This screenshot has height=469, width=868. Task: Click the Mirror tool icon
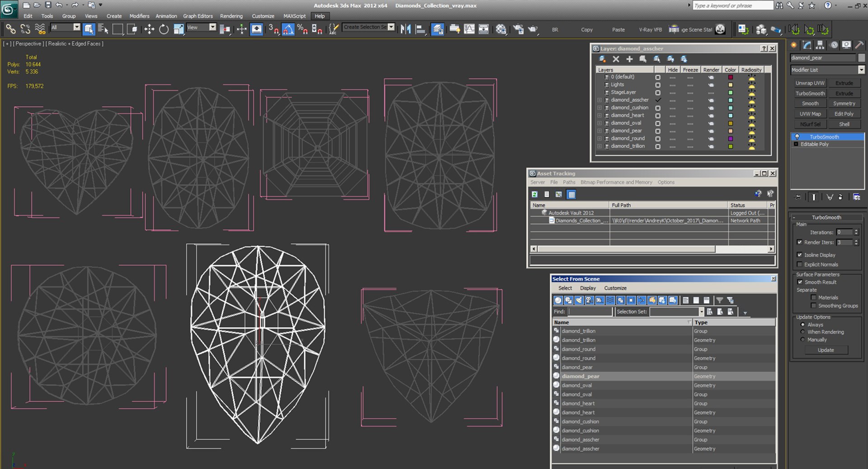pos(406,29)
